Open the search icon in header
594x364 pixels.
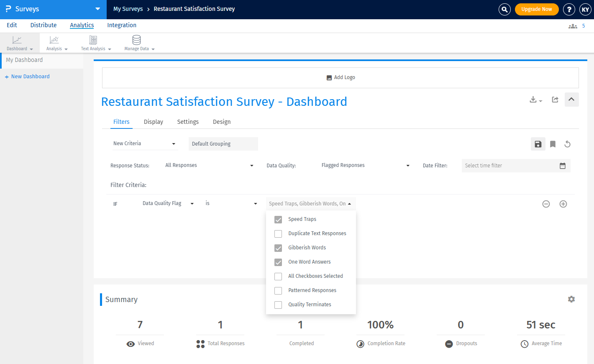504,9
